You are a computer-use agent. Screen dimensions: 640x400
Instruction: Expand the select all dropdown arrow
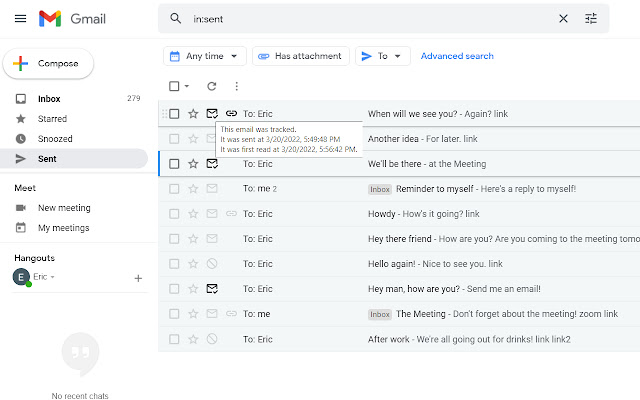coord(187,86)
